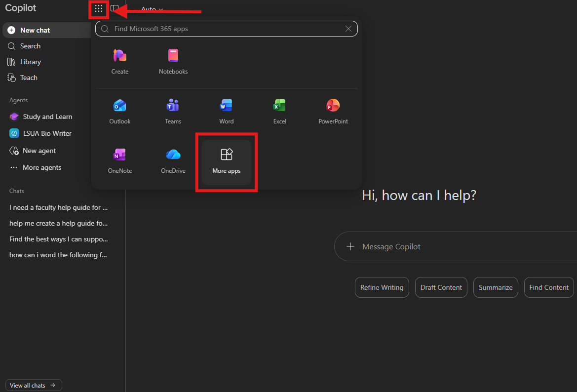This screenshot has width=577, height=392.
Task: Open the app launcher grid icon
Action: (x=99, y=8)
